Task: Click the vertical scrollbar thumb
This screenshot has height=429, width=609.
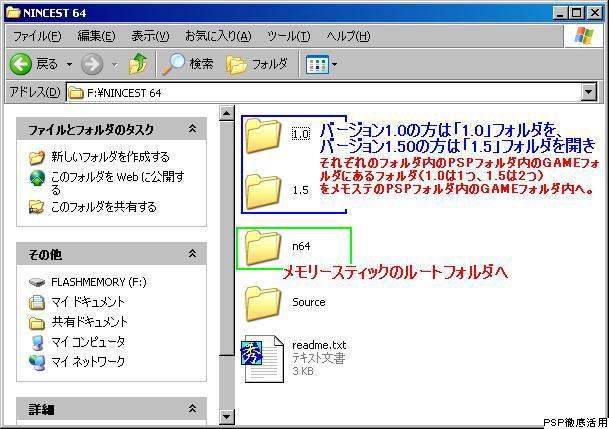Action: [226, 238]
